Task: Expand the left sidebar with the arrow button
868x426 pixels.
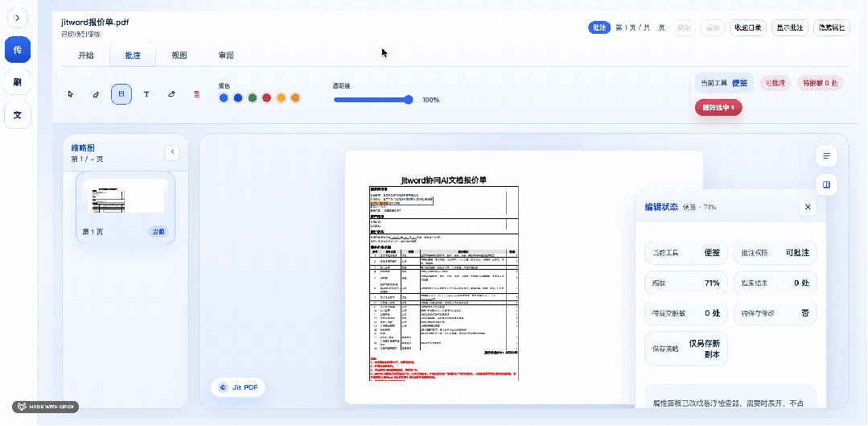Action: 18,18
